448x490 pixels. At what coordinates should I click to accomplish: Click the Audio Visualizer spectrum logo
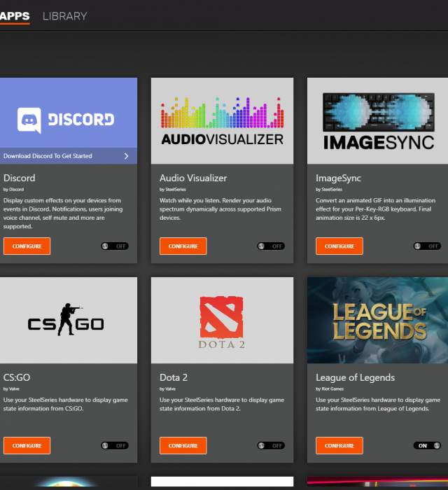[x=222, y=120]
